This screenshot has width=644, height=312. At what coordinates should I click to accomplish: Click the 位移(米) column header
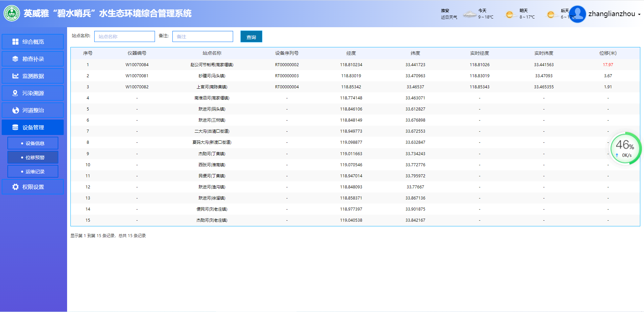[x=608, y=53]
